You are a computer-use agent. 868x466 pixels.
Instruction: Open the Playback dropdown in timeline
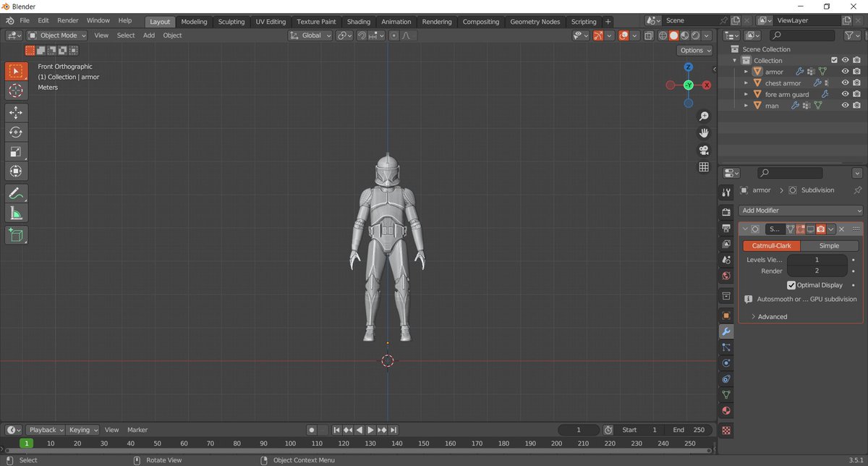click(46, 430)
